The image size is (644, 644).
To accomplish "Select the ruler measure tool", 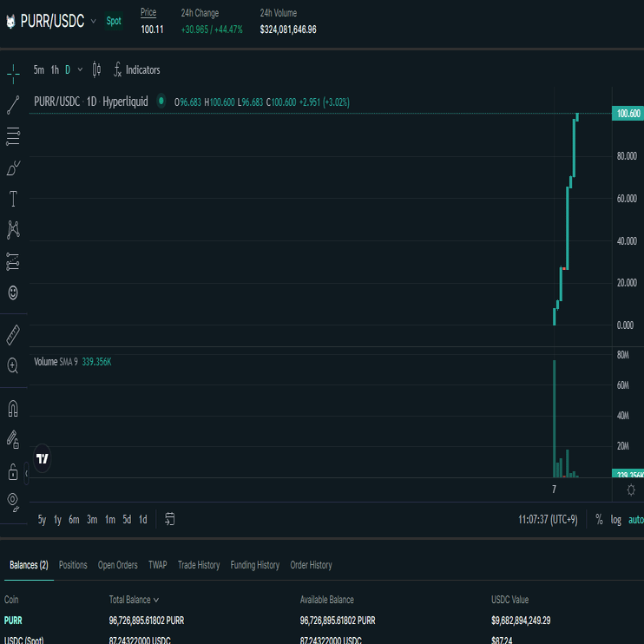I will pyautogui.click(x=13, y=335).
